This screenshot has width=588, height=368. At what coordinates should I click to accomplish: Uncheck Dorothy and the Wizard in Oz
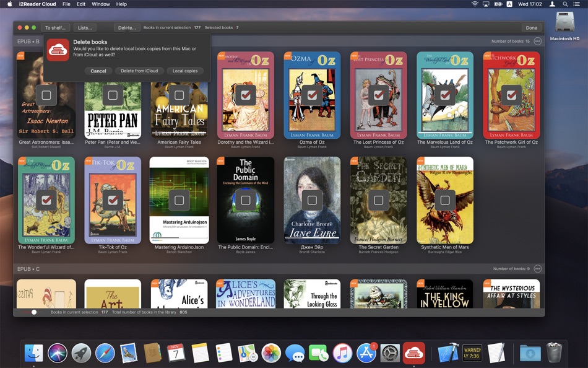point(246,95)
